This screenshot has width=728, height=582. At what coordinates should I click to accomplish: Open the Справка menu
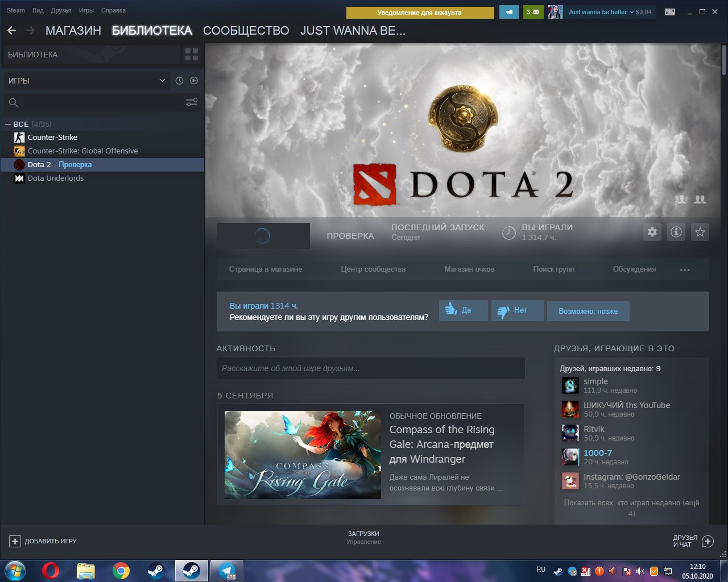pyautogui.click(x=113, y=10)
